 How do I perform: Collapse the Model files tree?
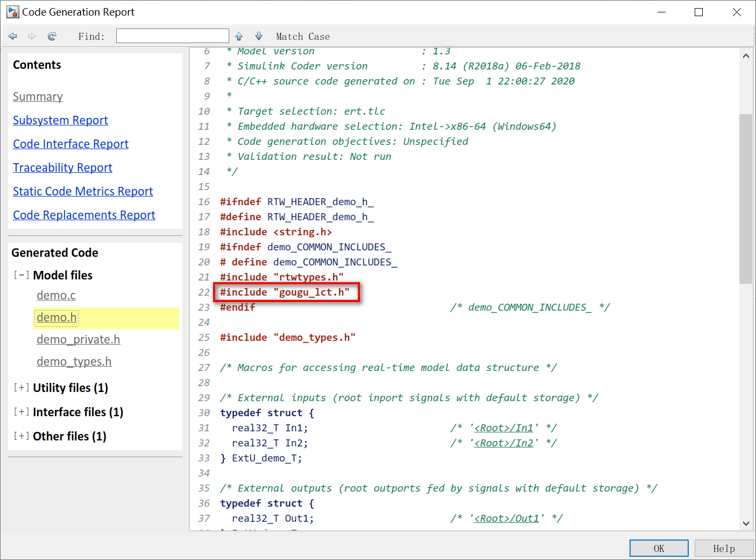click(x=21, y=275)
